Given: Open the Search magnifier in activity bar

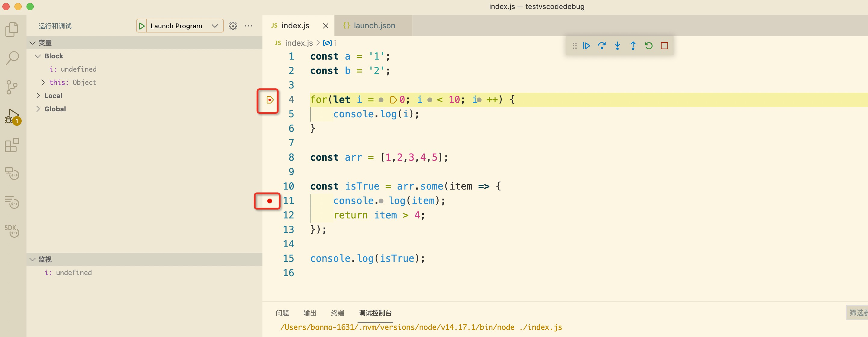Looking at the screenshot, I should click(12, 58).
